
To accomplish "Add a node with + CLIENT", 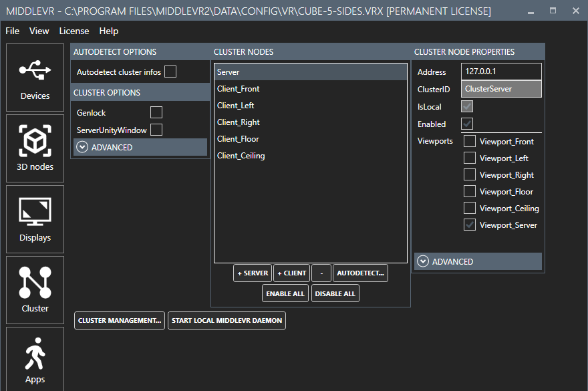I will click(x=292, y=273).
